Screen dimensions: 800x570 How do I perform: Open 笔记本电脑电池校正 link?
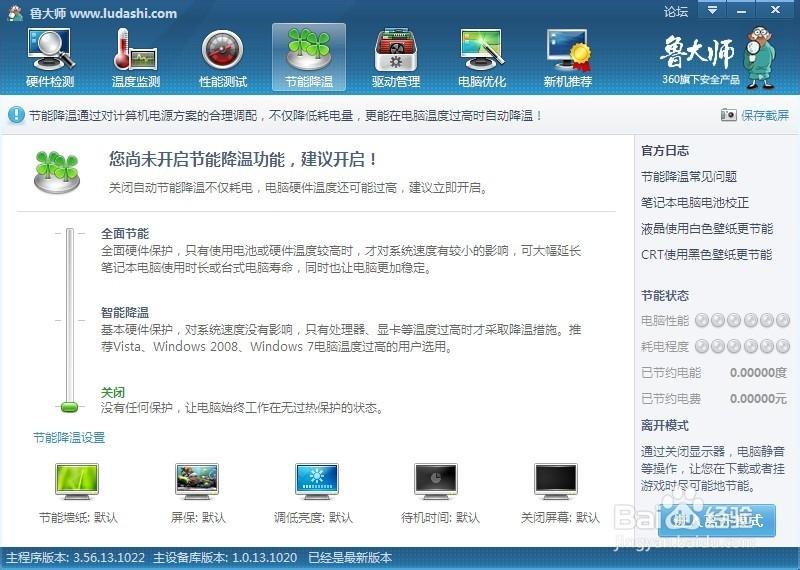pyautogui.click(x=695, y=203)
